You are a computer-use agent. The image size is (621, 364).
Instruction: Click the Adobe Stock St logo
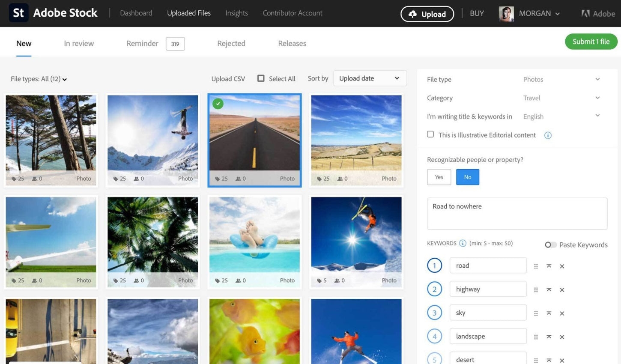coord(18,13)
